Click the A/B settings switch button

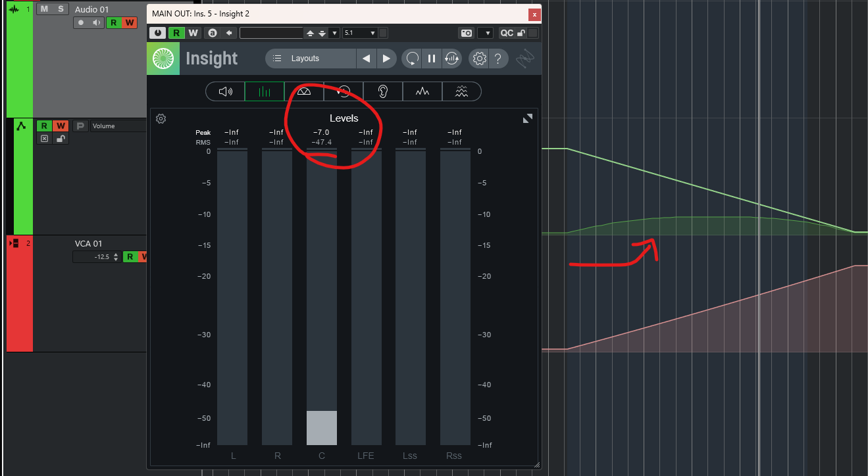(212, 33)
